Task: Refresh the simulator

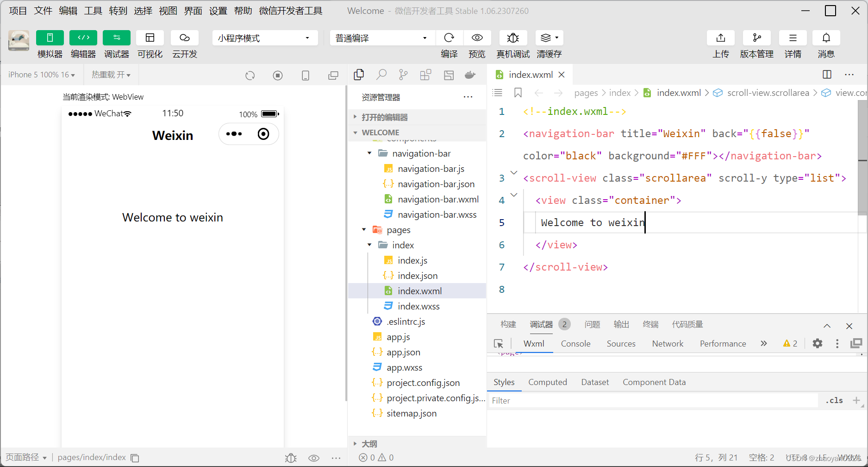Action: (250, 76)
